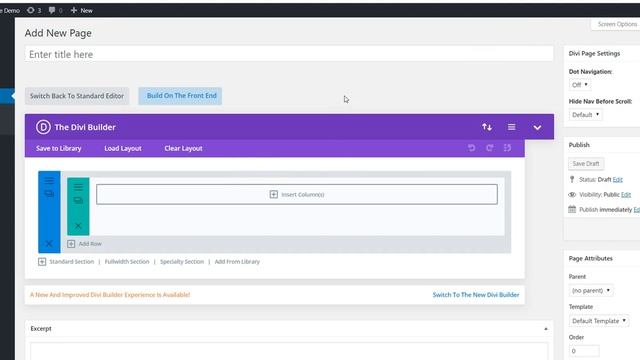
Task: Clone the blue section
Action: coord(49,193)
